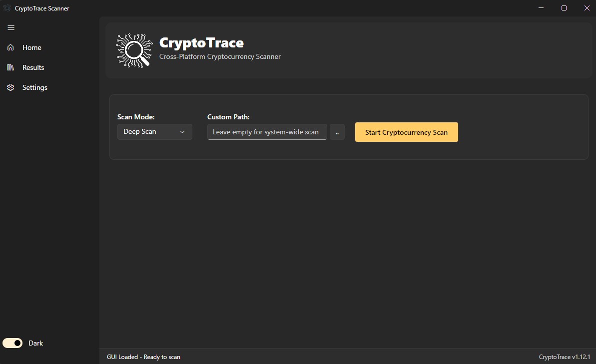This screenshot has height=364, width=596.
Task: Click 'Cross-Platform Cryptocurrency Scanner' subtitle
Action: click(220, 56)
